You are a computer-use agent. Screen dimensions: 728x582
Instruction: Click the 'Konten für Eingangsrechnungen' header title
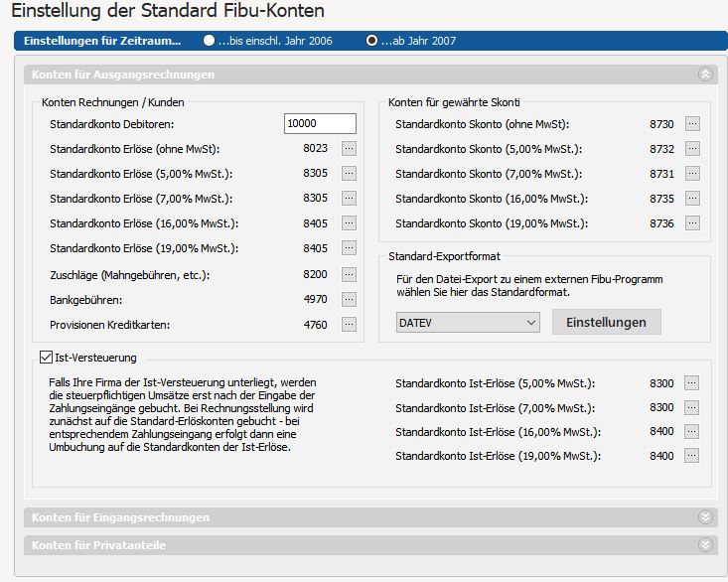click(120, 517)
